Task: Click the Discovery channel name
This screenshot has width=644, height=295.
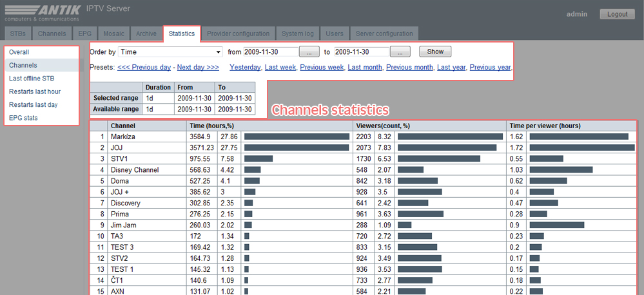Action: 125,203
